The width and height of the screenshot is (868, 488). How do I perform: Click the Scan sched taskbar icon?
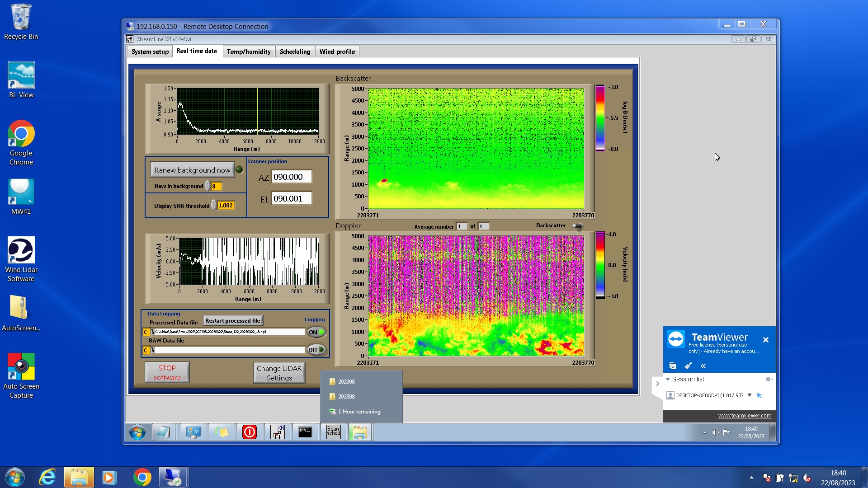click(x=333, y=432)
